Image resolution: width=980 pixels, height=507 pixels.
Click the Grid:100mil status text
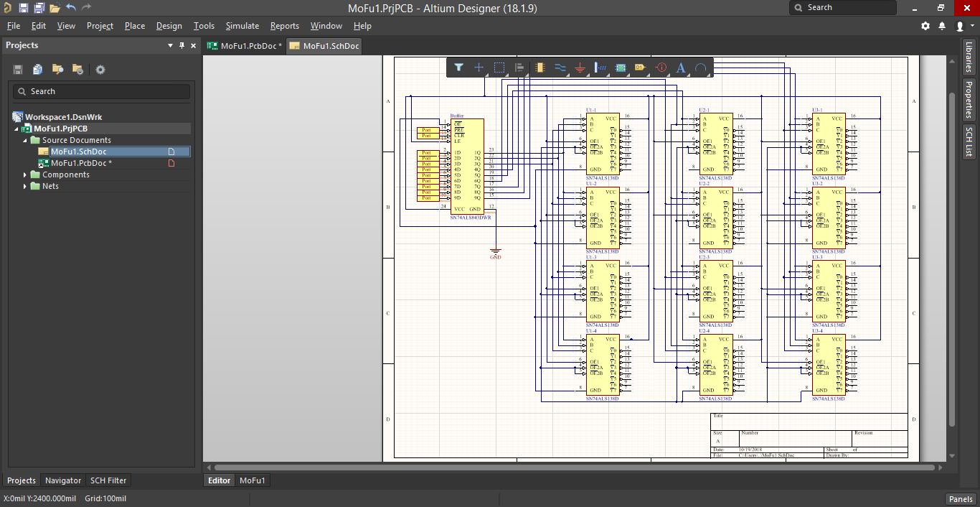pos(105,498)
